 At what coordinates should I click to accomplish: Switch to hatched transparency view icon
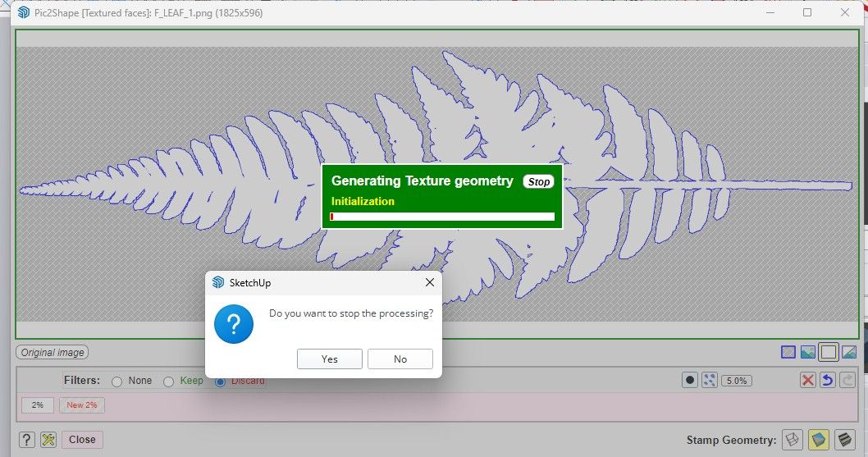tap(788, 352)
